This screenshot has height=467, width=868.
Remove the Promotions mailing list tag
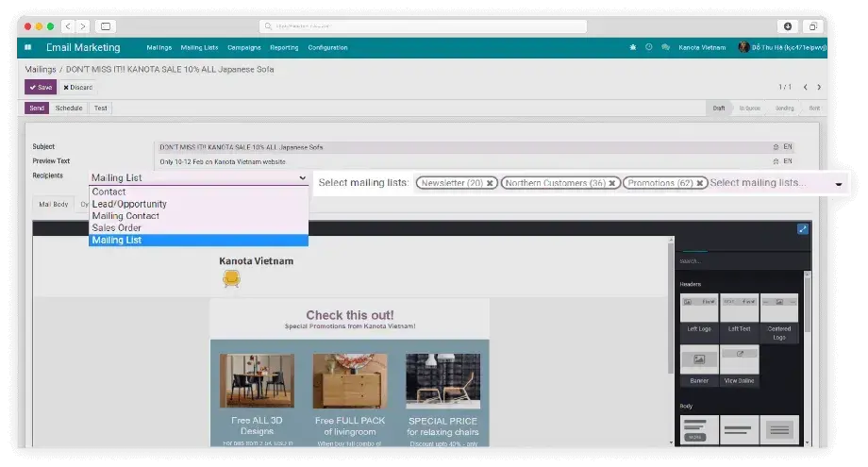700,183
